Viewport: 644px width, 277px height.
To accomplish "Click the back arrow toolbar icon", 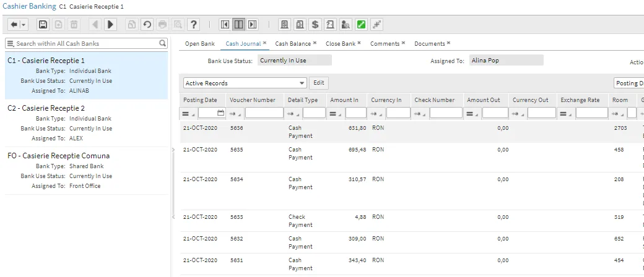I will coord(14,25).
